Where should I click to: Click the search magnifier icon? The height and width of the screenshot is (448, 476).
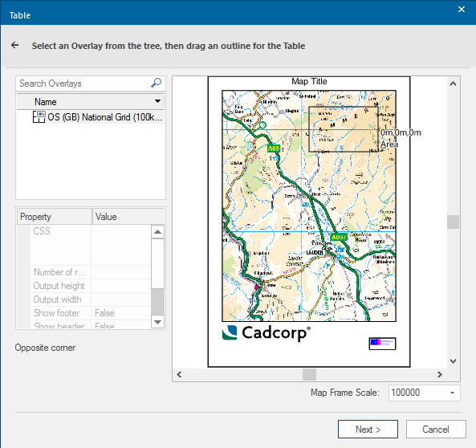(x=156, y=83)
